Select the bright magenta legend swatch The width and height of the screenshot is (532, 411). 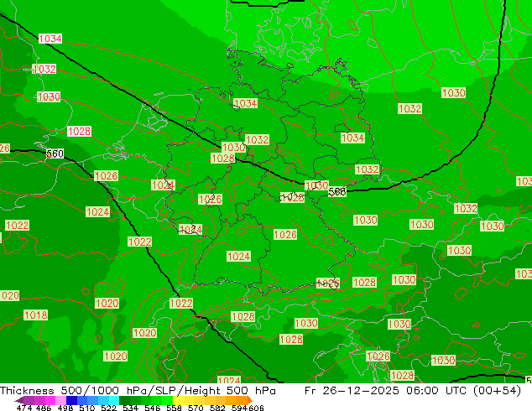(50, 400)
